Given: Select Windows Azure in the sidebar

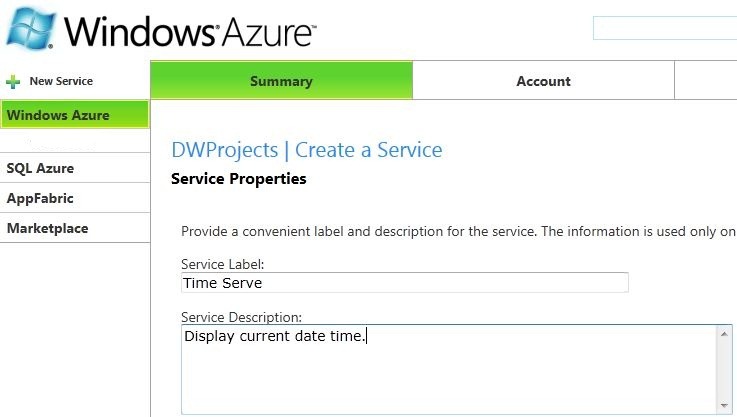Looking at the screenshot, I should pos(75,114).
